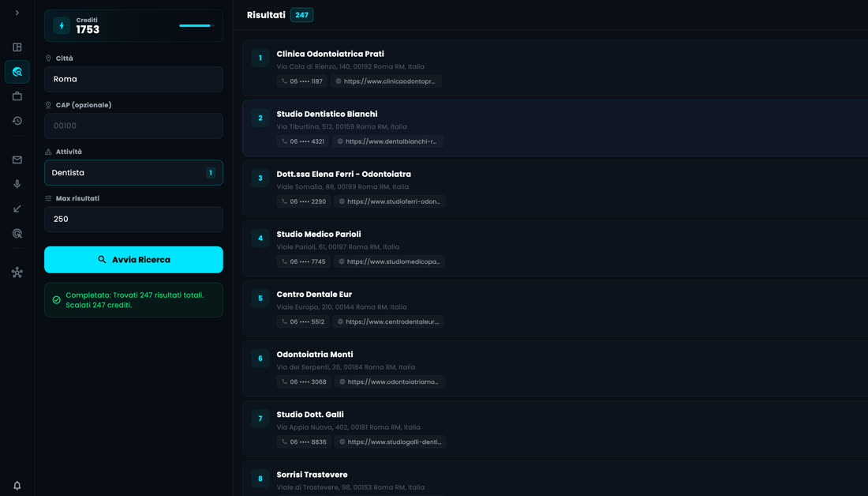This screenshot has width=868, height=496.
Task: Click the microphone icon in sidebar
Action: pos(17,184)
